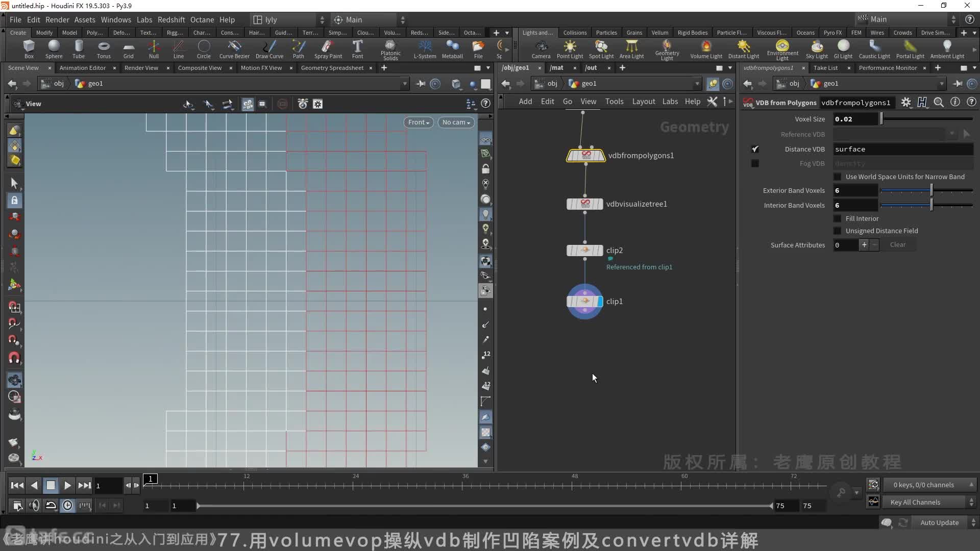Click the clip2 node icon

585,250
